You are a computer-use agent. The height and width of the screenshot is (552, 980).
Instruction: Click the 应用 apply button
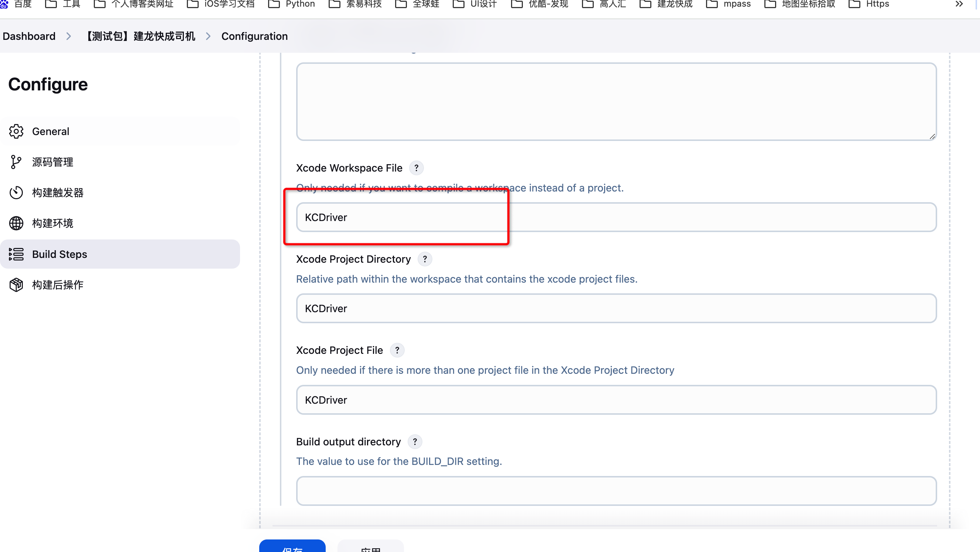pos(370,546)
